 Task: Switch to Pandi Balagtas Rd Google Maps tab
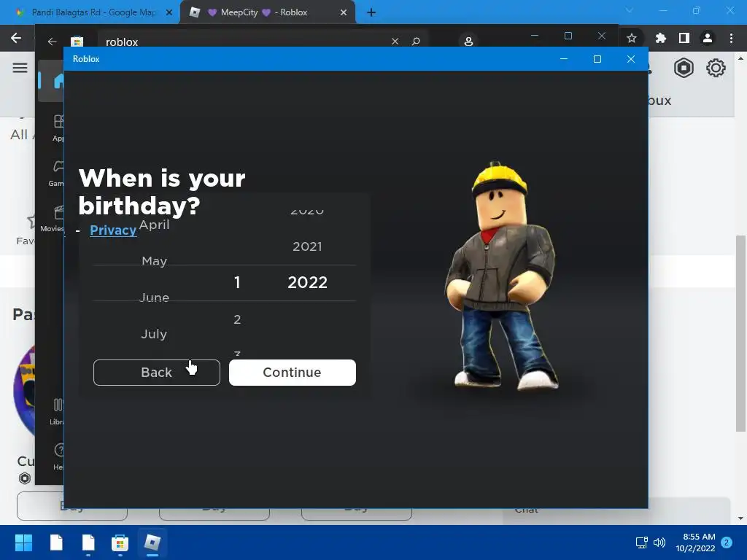(x=93, y=12)
